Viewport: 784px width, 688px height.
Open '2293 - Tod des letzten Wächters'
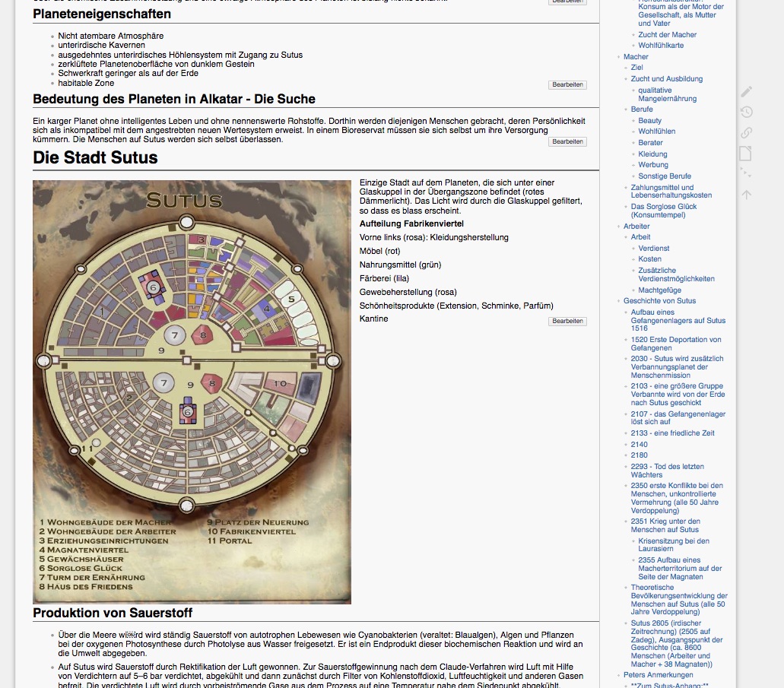click(667, 471)
